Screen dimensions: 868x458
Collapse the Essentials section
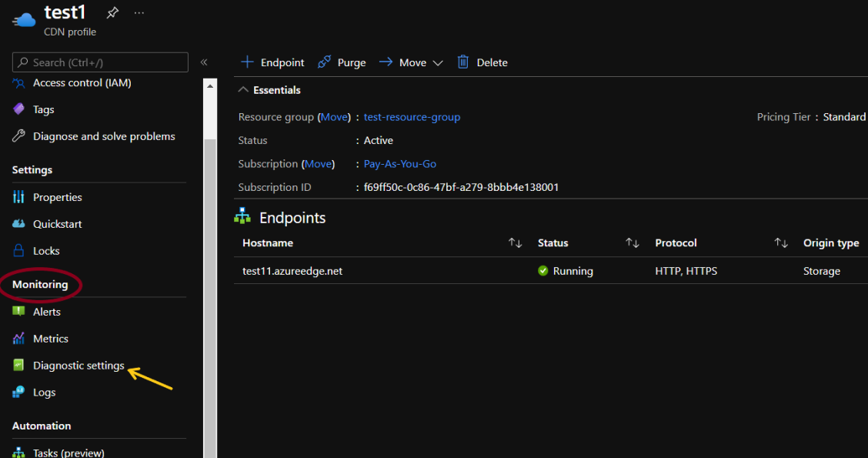pos(244,90)
